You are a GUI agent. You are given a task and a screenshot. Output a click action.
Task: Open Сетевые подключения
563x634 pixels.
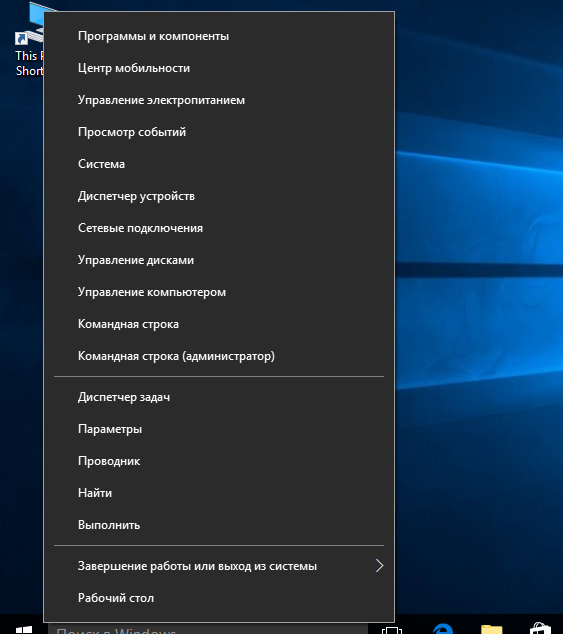click(219, 228)
